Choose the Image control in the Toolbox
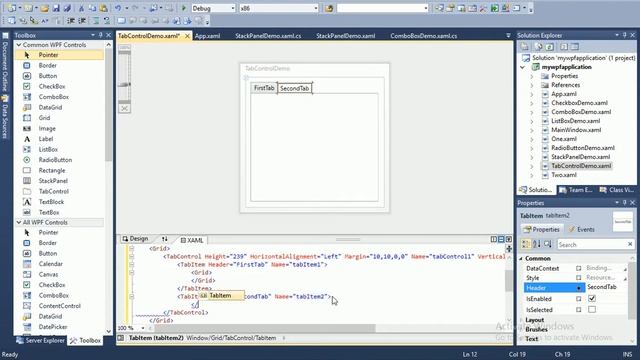Viewport: 640px width, 360px height. pos(47,128)
